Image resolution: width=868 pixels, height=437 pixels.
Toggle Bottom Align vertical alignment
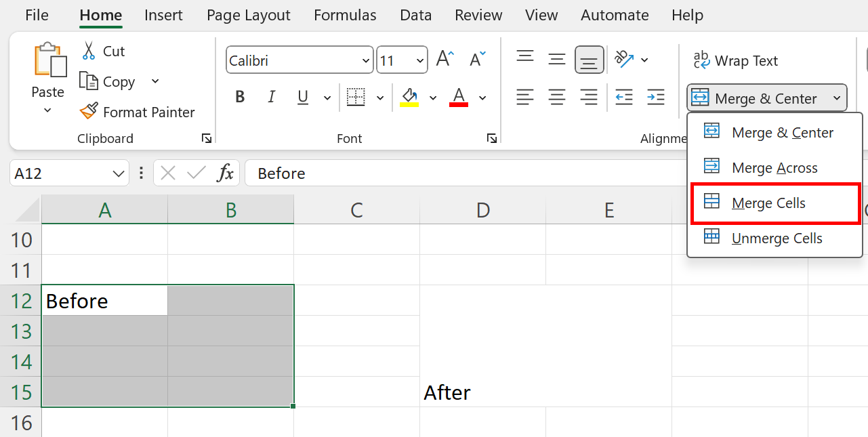point(589,60)
